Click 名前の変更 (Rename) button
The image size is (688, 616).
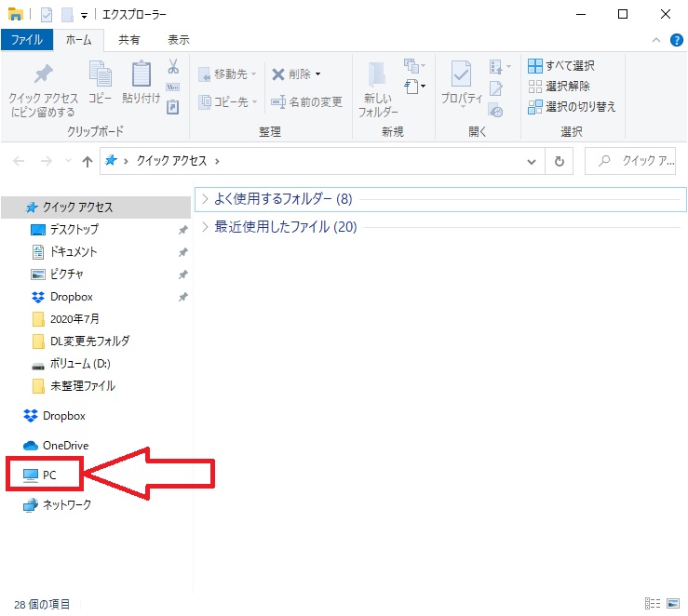click(306, 102)
